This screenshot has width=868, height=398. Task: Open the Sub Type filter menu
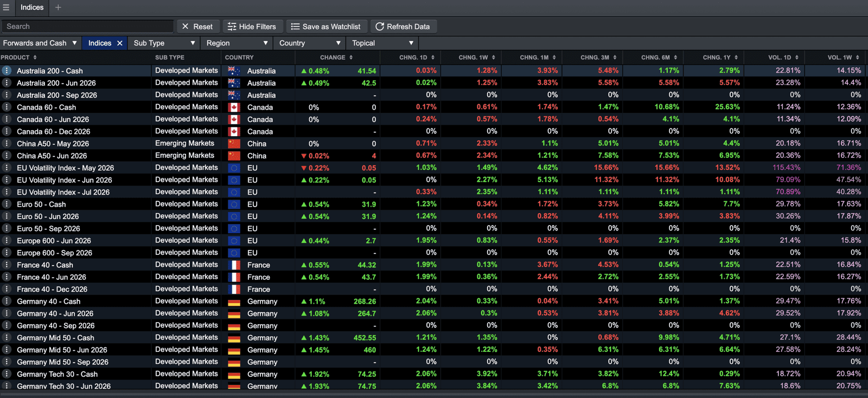tap(164, 43)
